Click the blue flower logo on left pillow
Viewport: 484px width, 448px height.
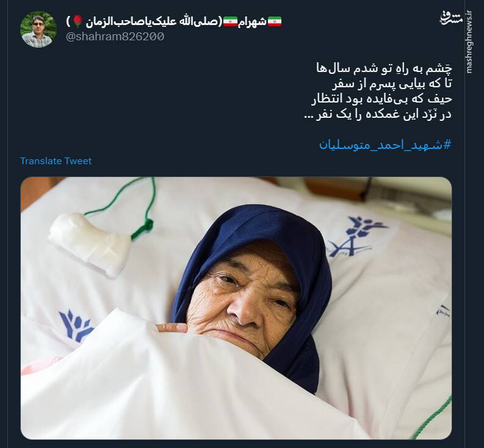point(76,325)
